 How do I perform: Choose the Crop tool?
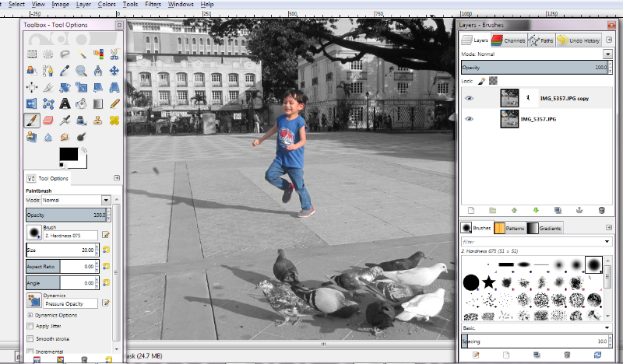click(48, 87)
